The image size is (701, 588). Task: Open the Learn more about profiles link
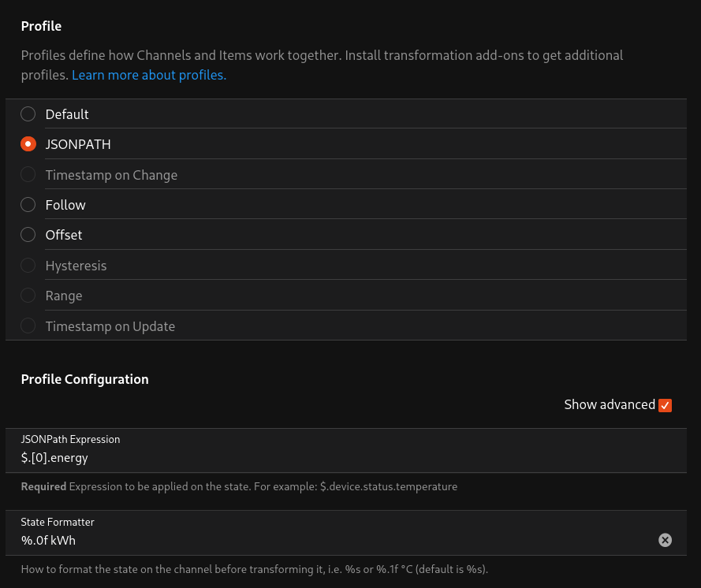149,75
